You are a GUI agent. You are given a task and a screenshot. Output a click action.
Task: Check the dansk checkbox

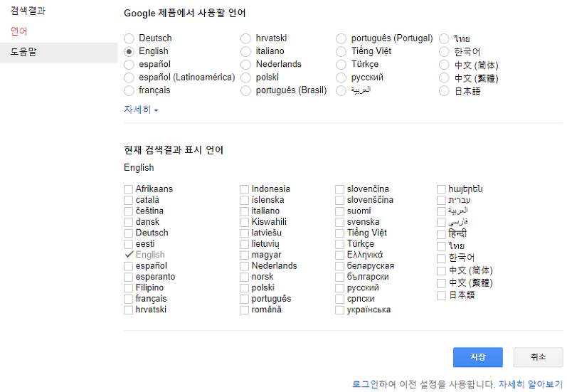pyautogui.click(x=128, y=222)
